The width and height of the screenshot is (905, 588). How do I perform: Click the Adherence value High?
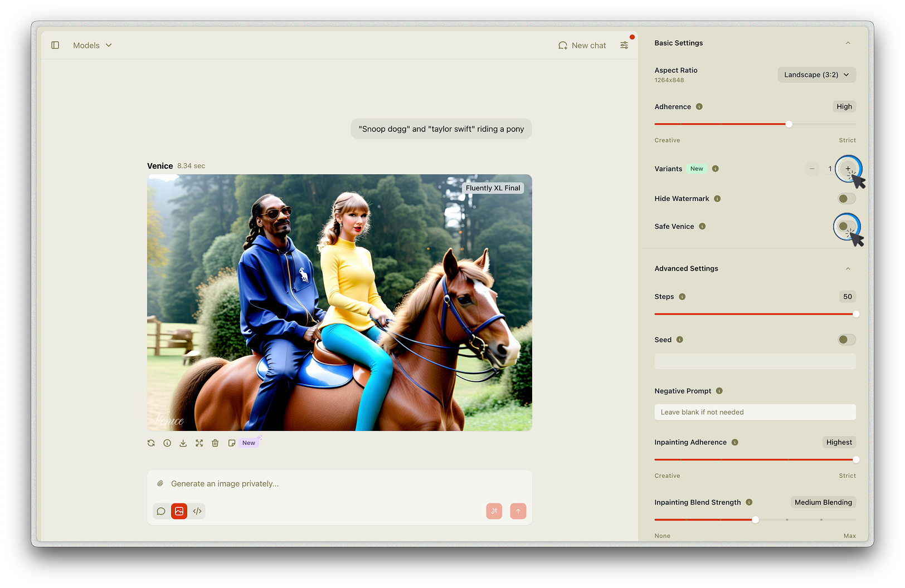click(844, 106)
